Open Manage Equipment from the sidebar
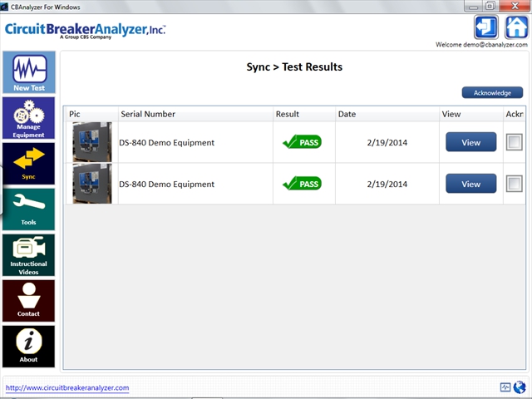This screenshot has height=399, width=532. (x=29, y=118)
